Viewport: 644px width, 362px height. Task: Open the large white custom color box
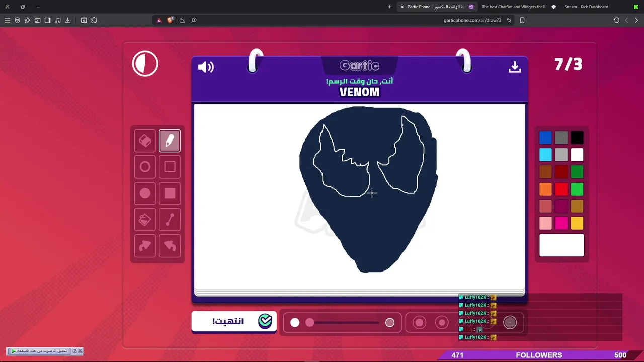coord(561,245)
